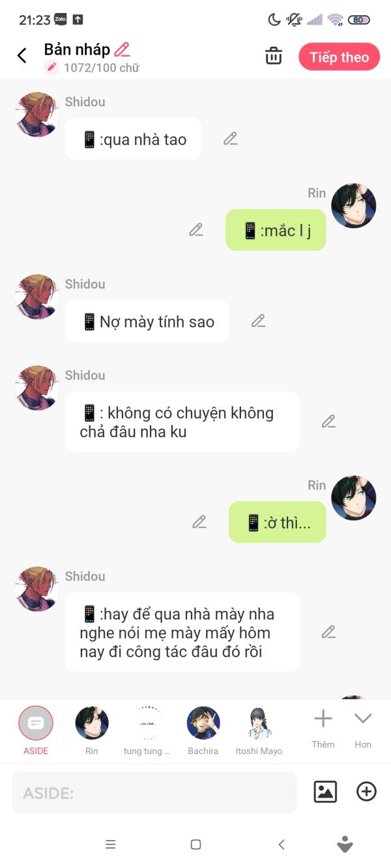391x868 pixels.
Task: Insert an image via picture icon
Action: pyautogui.click(x=325, y=792)
